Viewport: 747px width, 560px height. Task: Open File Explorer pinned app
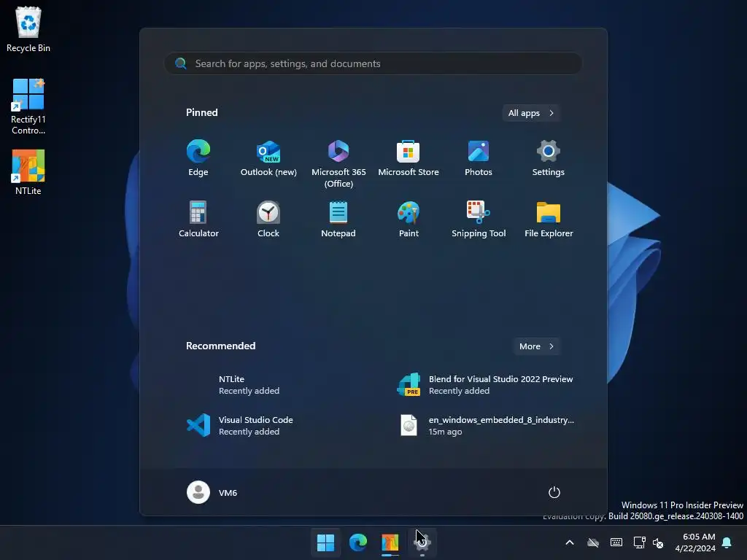pos(549,219)
